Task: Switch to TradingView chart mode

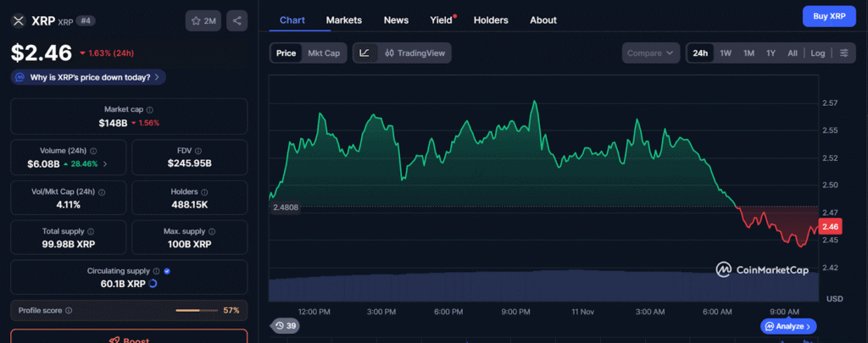Action: click(x=415, y=53)
